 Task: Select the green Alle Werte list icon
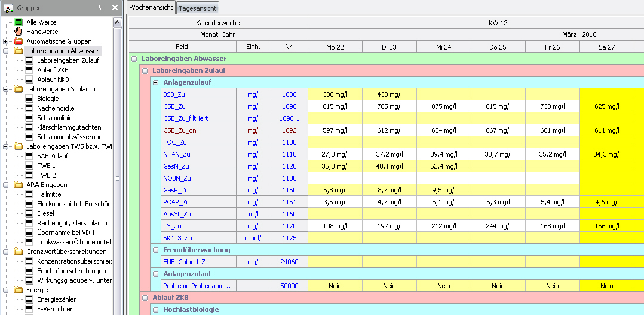click(19, 22)
